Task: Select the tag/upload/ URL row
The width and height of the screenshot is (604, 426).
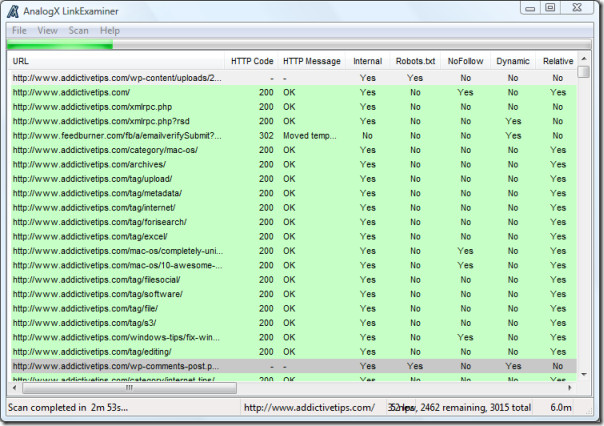Action: tap(293, 179)
